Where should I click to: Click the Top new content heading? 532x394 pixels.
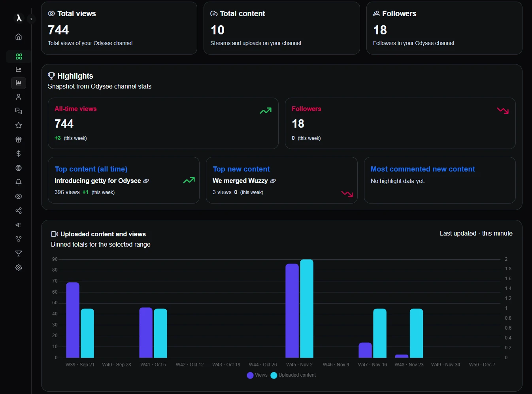coord(241,169)
